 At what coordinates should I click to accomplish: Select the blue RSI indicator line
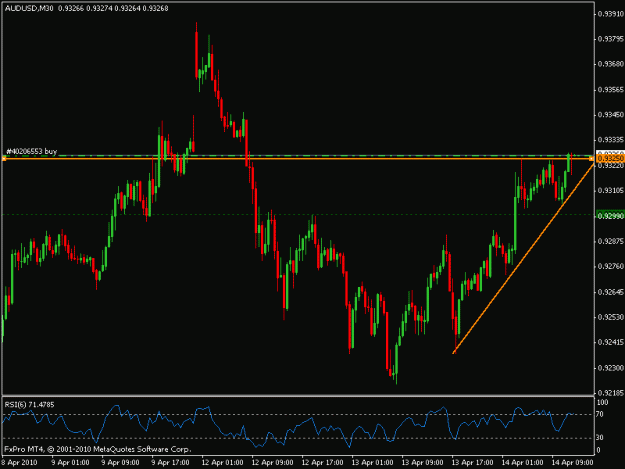coord(287,426)
